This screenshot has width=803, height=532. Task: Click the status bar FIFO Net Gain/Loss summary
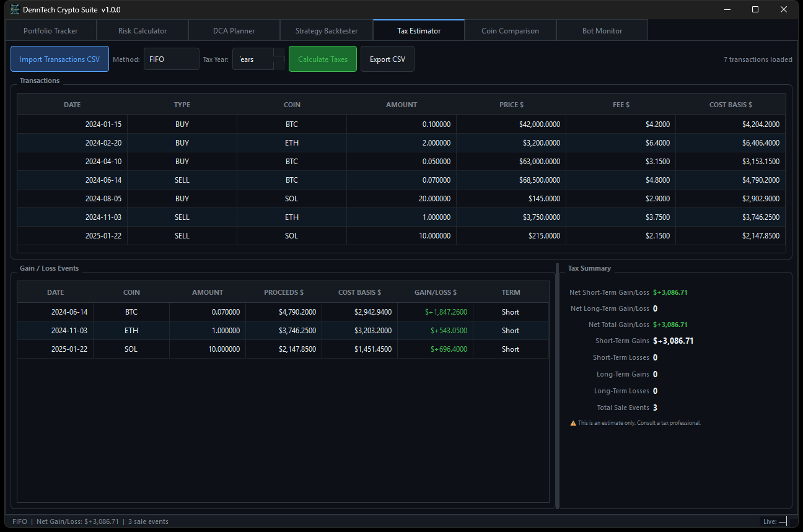90,521
